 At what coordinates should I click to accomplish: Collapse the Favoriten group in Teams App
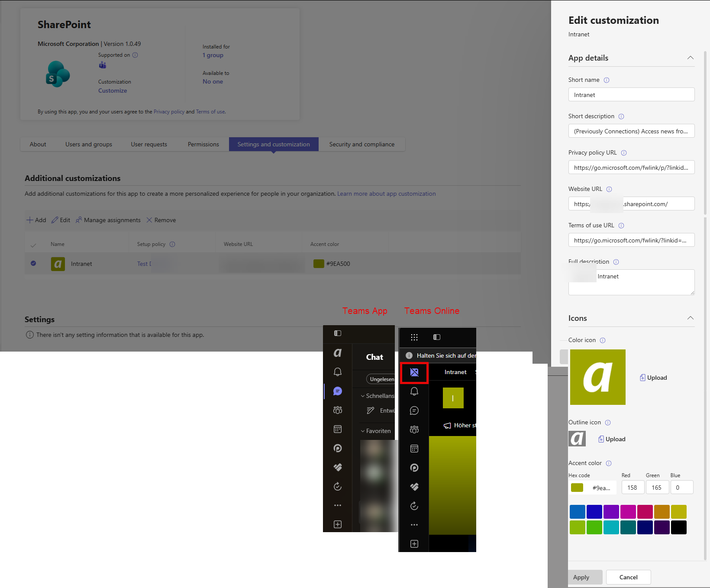[363, 431]
